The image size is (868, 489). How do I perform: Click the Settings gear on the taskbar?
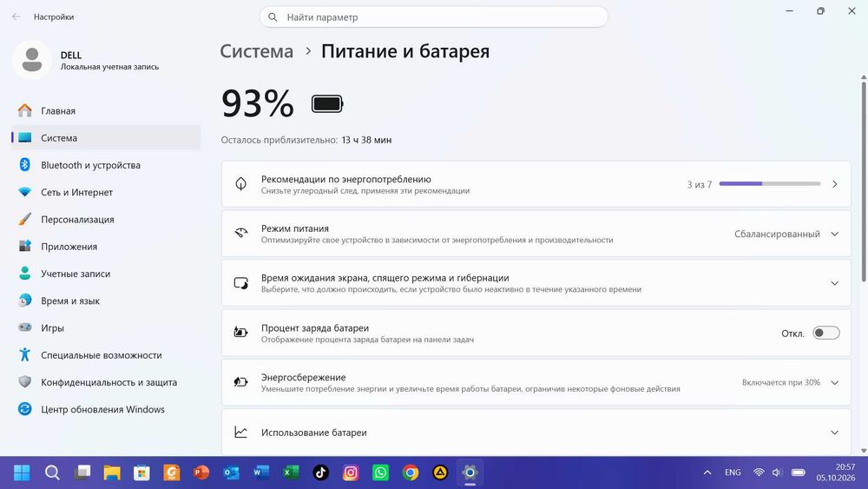pos(470,472)
